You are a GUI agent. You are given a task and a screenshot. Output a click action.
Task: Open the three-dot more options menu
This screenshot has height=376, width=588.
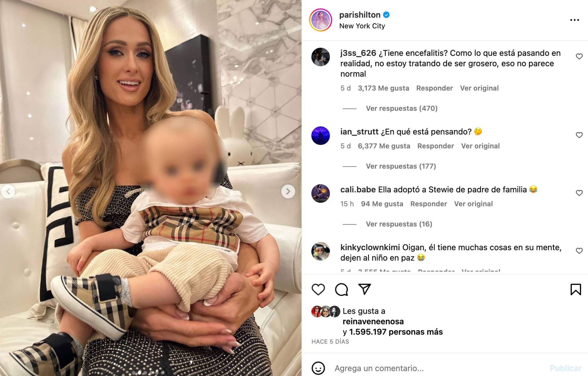(x=574, y=20)
